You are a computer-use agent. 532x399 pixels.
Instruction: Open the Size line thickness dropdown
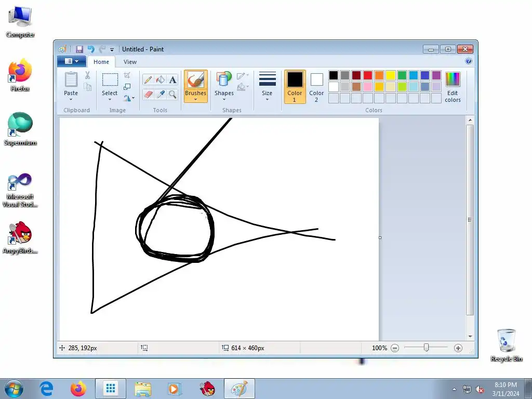tap(267, 86)
